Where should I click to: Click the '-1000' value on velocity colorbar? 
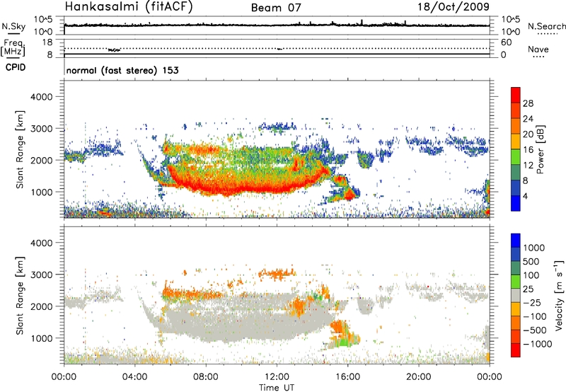[538, 344]
